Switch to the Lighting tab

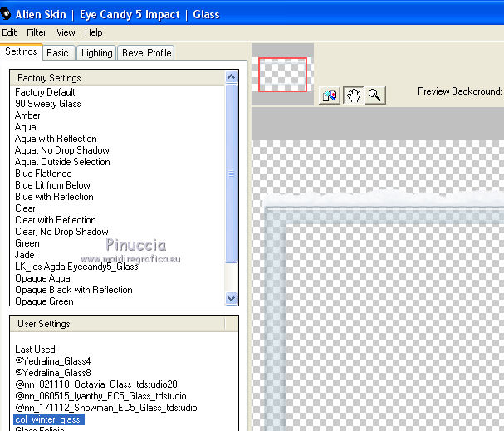click(96, 53)
